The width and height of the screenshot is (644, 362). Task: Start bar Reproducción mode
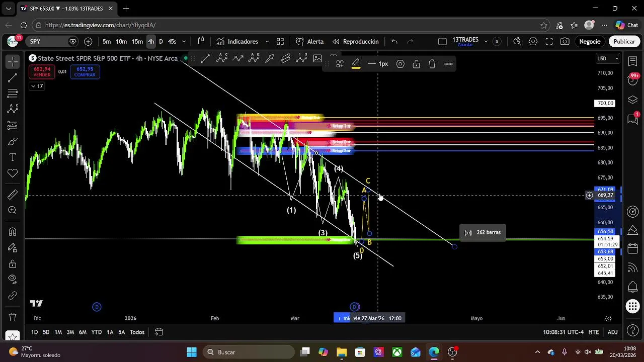[x=355, y=42]
